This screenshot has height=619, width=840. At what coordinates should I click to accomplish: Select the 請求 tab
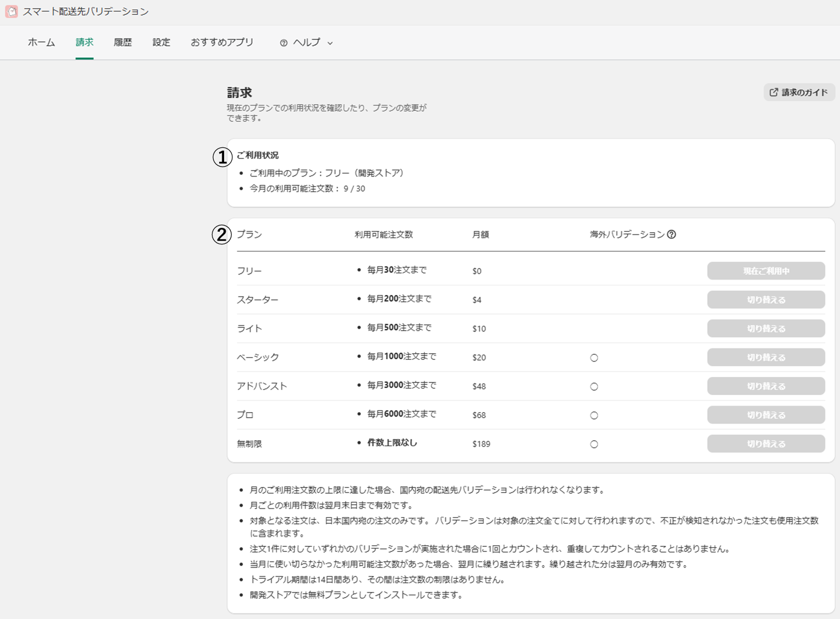(84, 42)
